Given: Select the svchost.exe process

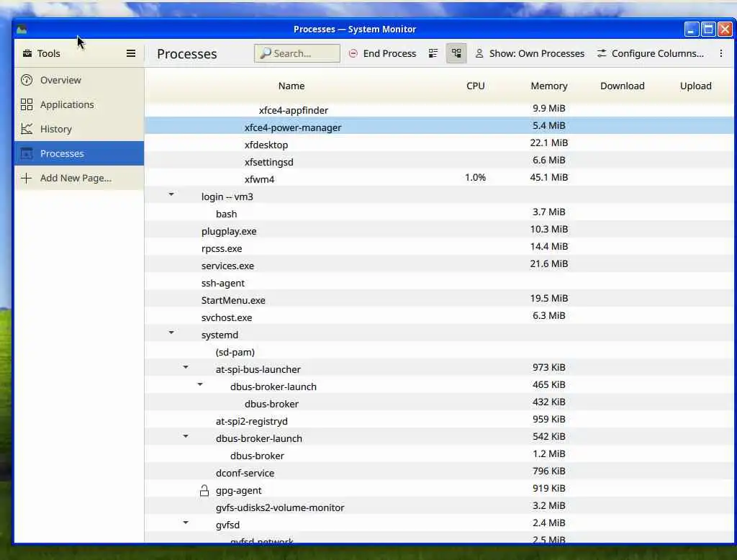Looking at the screenshot, I should [x=438, y=316].
